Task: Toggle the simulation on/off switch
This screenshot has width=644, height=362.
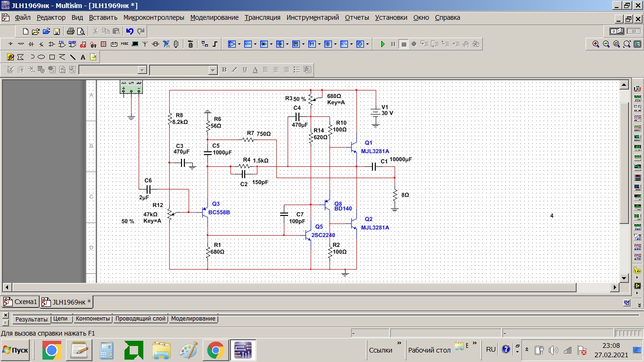Action: [617, 31]
